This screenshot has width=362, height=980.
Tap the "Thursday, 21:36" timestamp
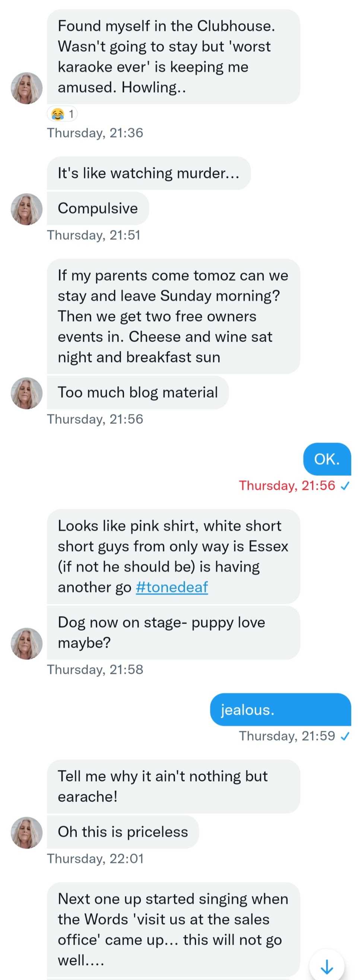coord(95,133)
